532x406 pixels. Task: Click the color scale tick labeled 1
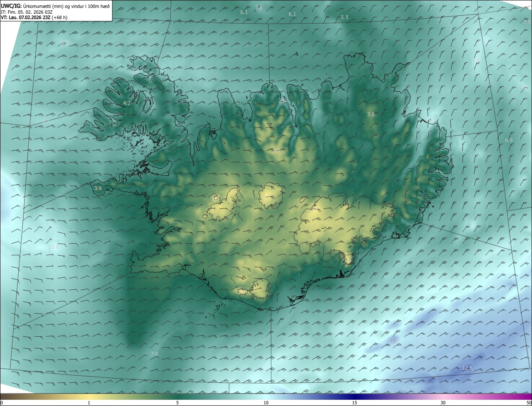click(89, 403)
